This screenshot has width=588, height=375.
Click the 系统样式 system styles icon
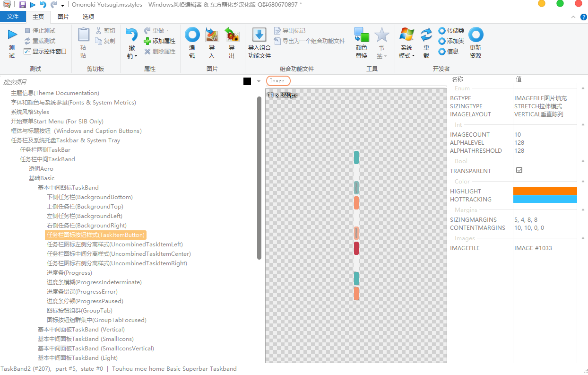(406, 35)
